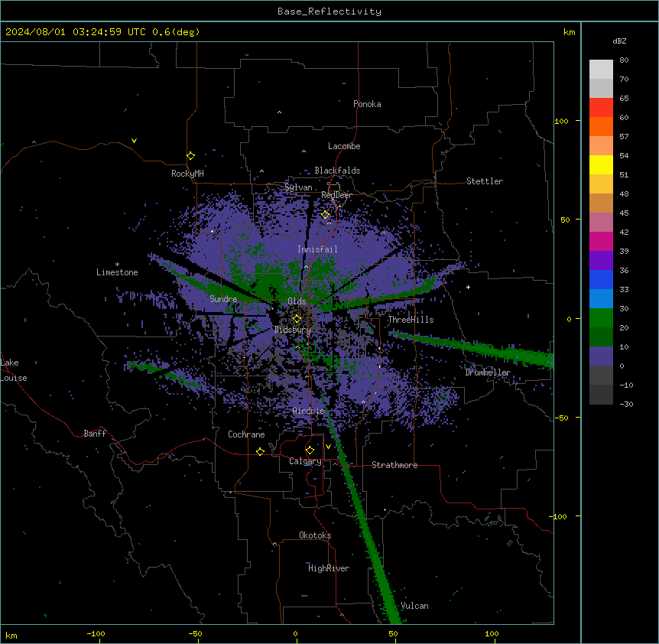The height and width of the screenshot is (644, 659).
Task: Click the Base_Reflectivity title
Action: (329, 11)
